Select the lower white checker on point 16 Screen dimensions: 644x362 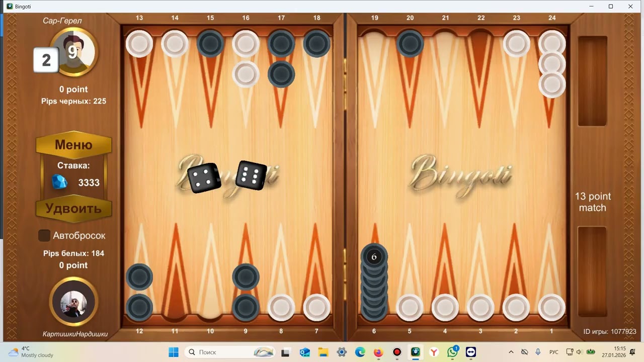click(246, 74)
